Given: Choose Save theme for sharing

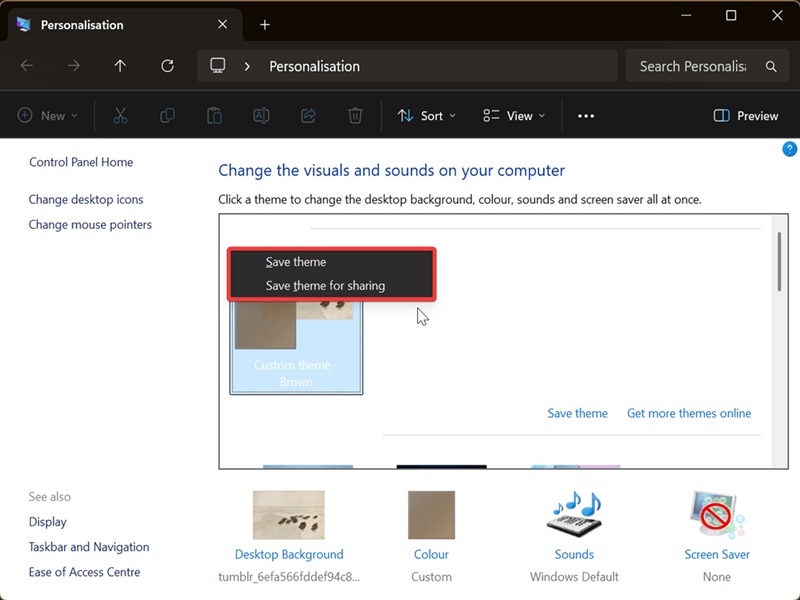Looking at the screenshot, I should [332, 286].
